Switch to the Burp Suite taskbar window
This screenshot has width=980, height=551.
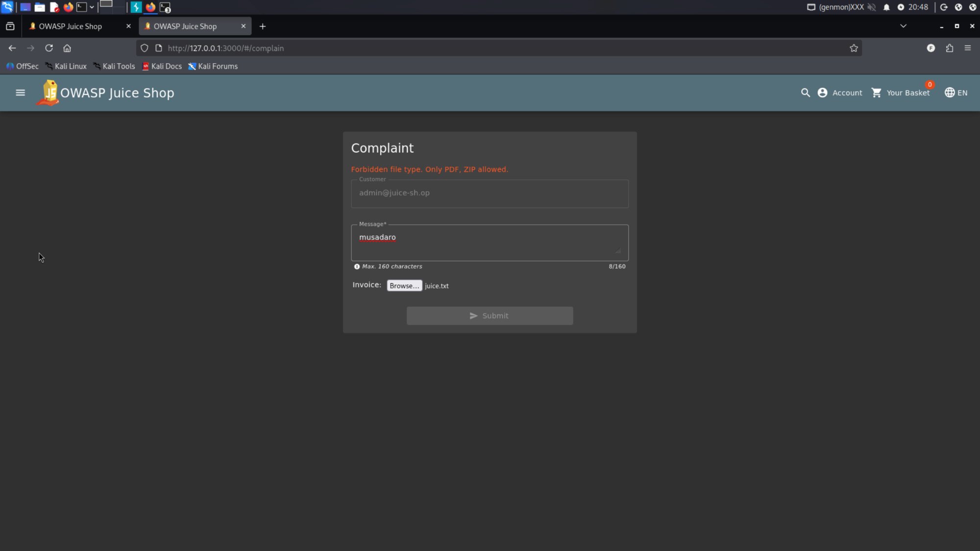136,7
